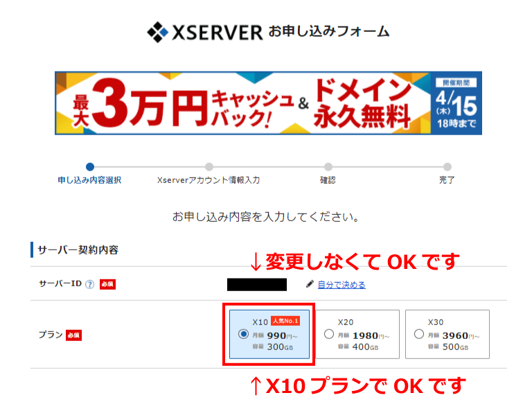Open the server ID help question mark
The height and width of the screenshot is (402, 532).
pos(89,284)
